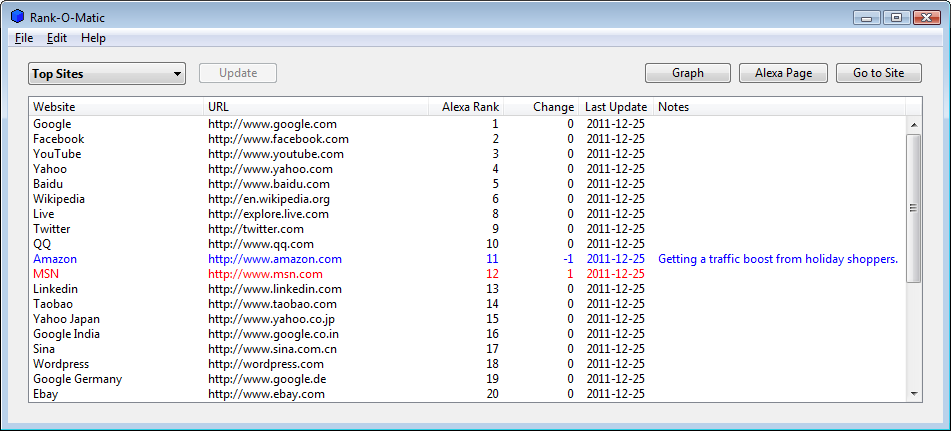Click the Last Update column header
Image resolution: width=951 pixels, height=431 pixels.
click(616, 107)
